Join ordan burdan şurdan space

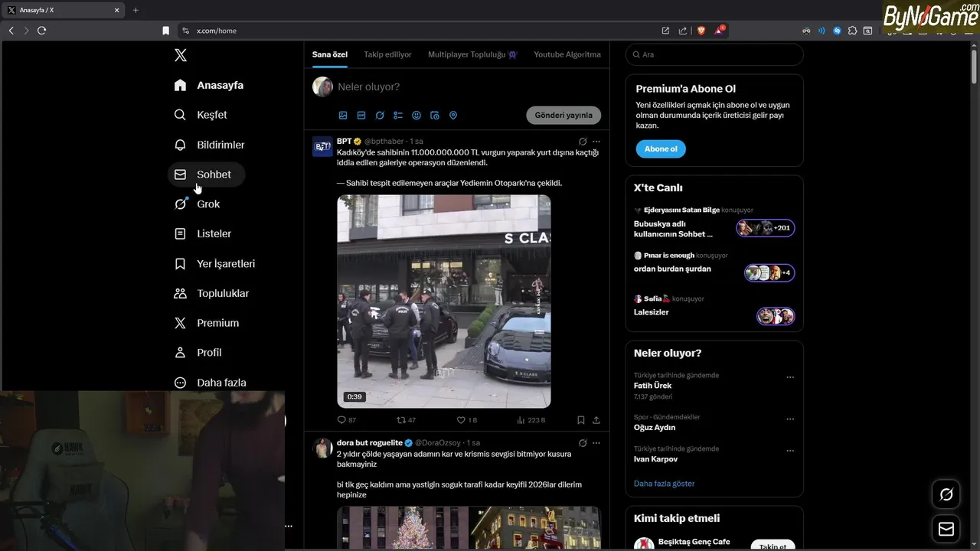tap(714, 267)
